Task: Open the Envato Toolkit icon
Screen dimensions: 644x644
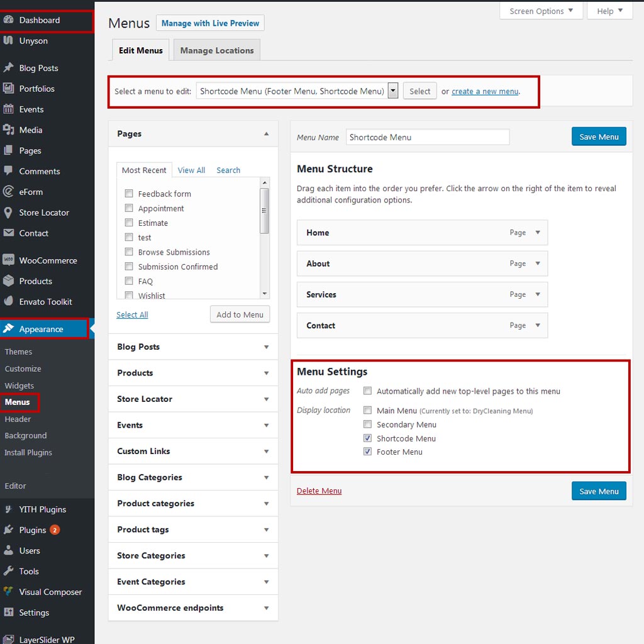Action: [x=9, y=302]
